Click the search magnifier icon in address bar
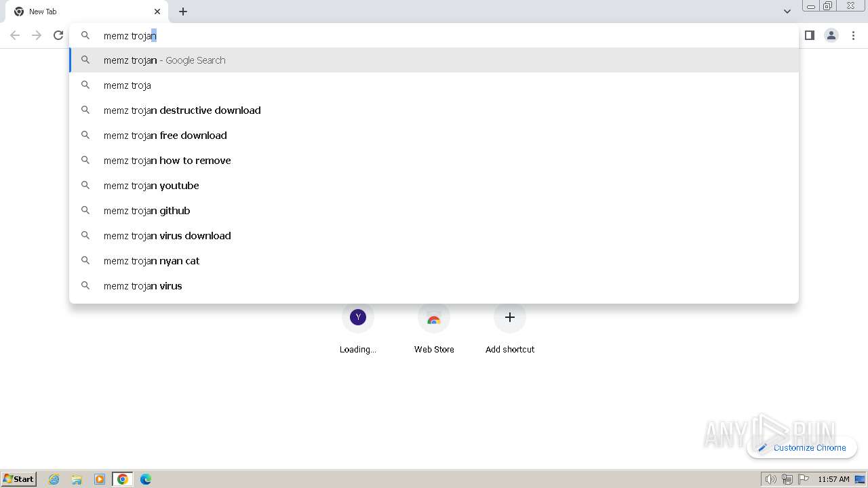Image resolution: width=868 pixels, height=488 pixels. [85, 35]
